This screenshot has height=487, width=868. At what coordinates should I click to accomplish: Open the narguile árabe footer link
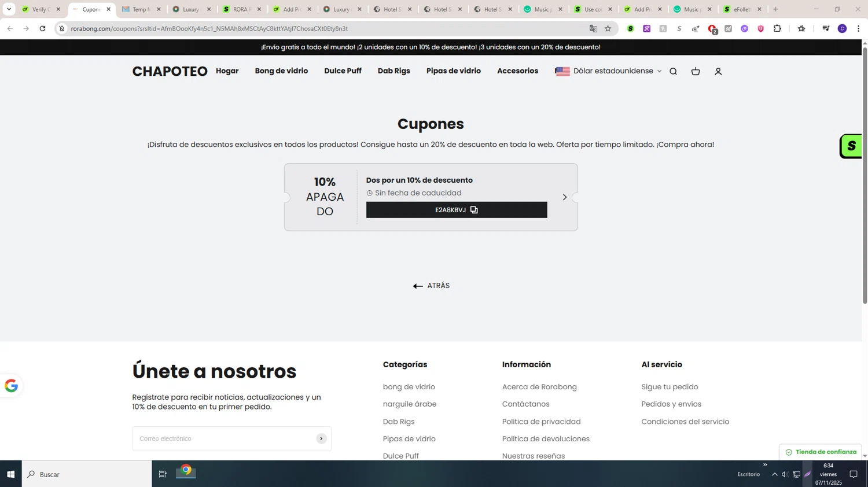click(410, 404)
